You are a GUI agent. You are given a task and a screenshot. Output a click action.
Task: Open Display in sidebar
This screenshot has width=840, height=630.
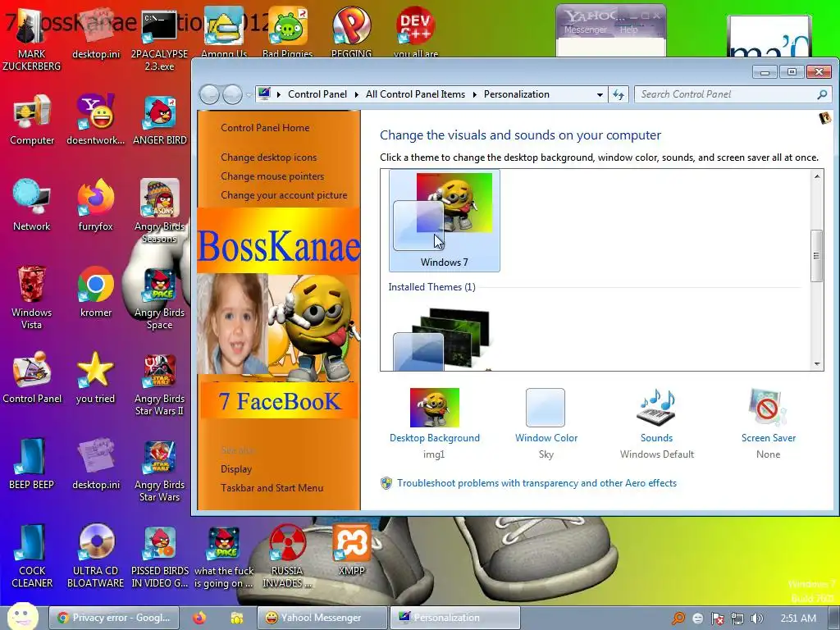236,468
